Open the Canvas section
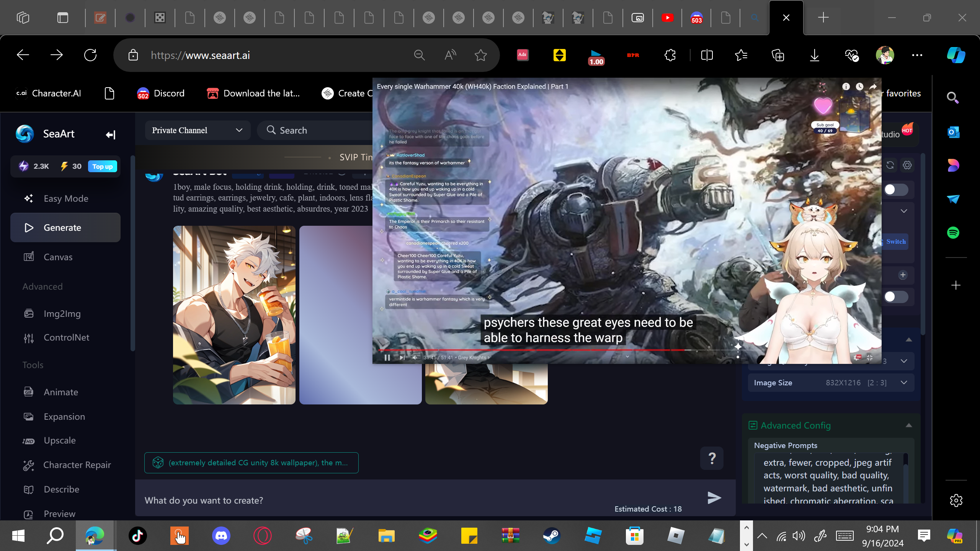 tap(65, 257)
